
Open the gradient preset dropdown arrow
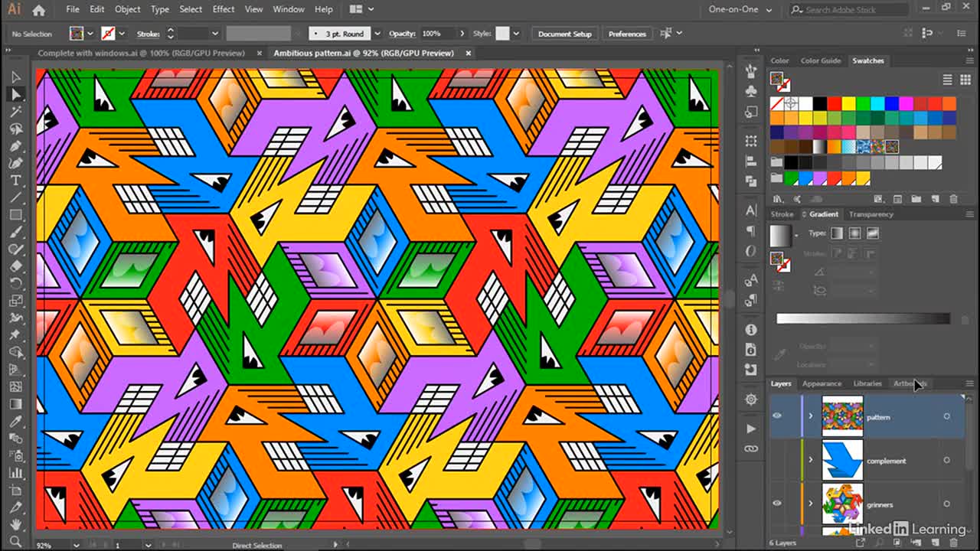pyautogui.click(x=795, y=235)
